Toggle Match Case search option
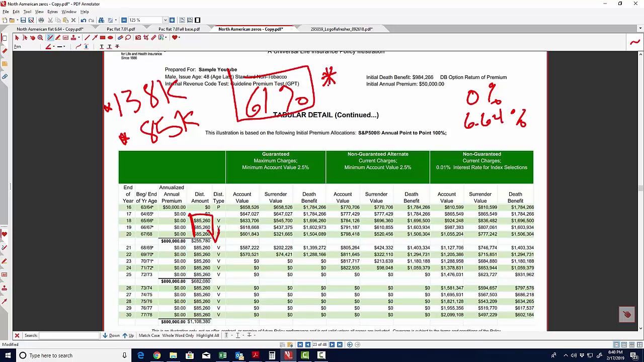This screenshot has height=362, width=644. pos(149,335)
